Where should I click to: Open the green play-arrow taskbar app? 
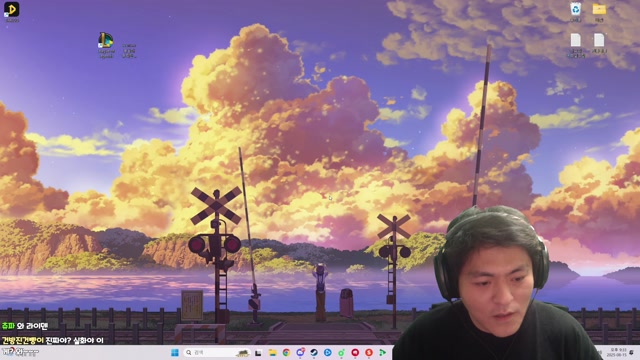click(x=382, y=353)
